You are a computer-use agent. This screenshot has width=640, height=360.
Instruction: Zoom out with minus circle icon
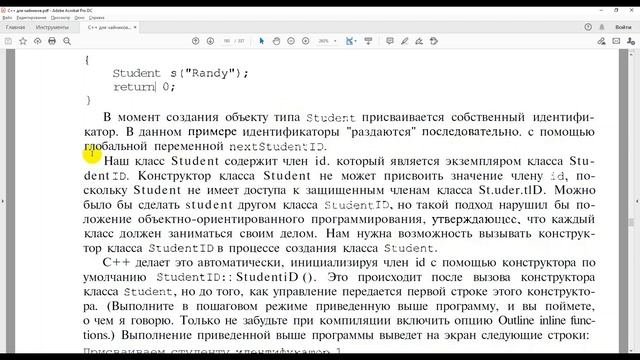(x=291, y=41)
